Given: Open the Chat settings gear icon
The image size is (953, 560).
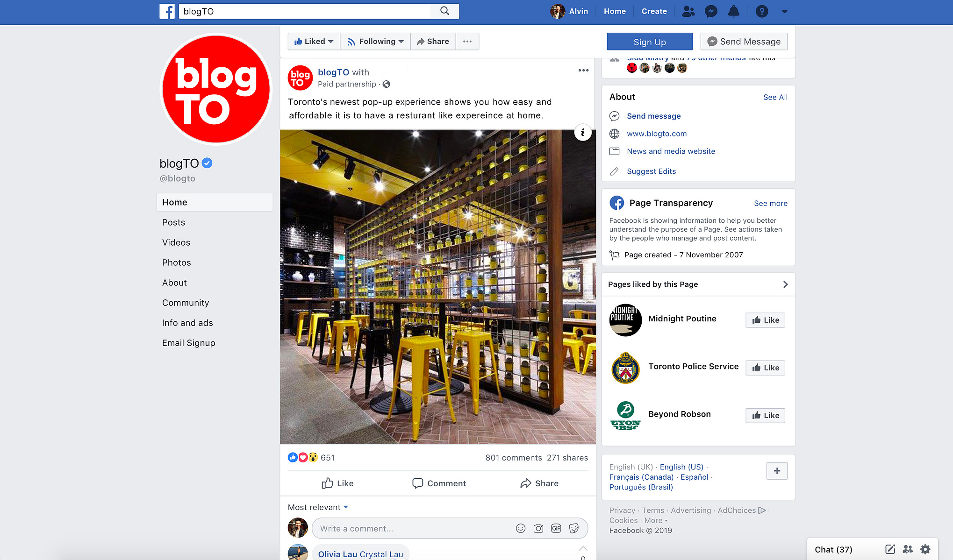Looking at the screenshot, I should pos(925,549).
